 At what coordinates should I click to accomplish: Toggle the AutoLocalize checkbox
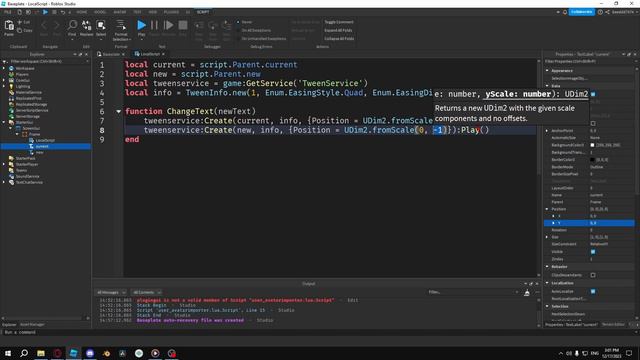coord(593,291)
